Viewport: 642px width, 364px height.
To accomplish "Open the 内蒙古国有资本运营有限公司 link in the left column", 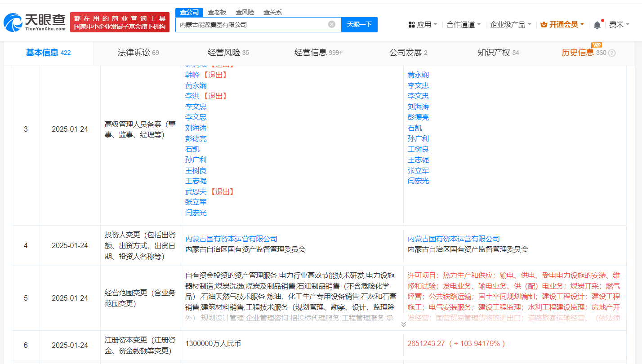I will (232, 239).
